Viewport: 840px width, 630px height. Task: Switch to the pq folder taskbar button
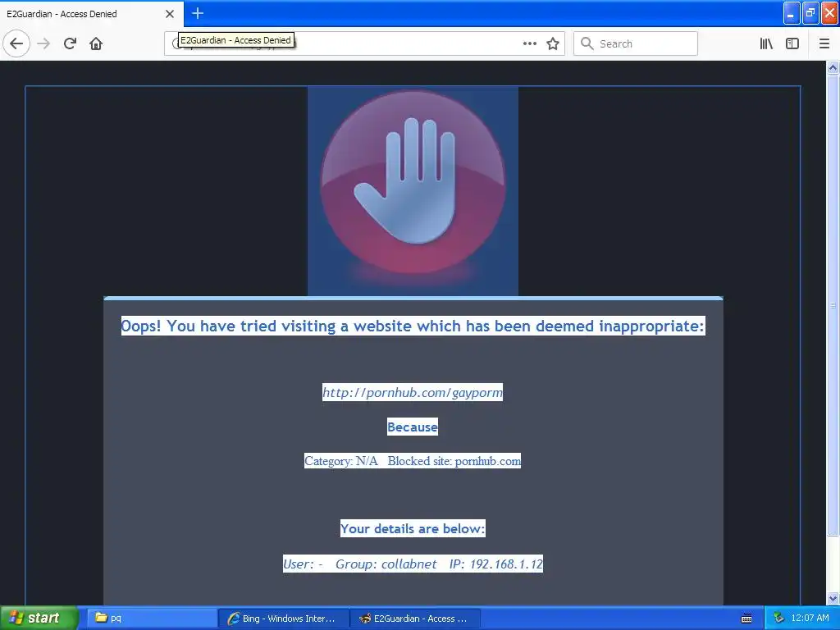(x=151, y=619)
